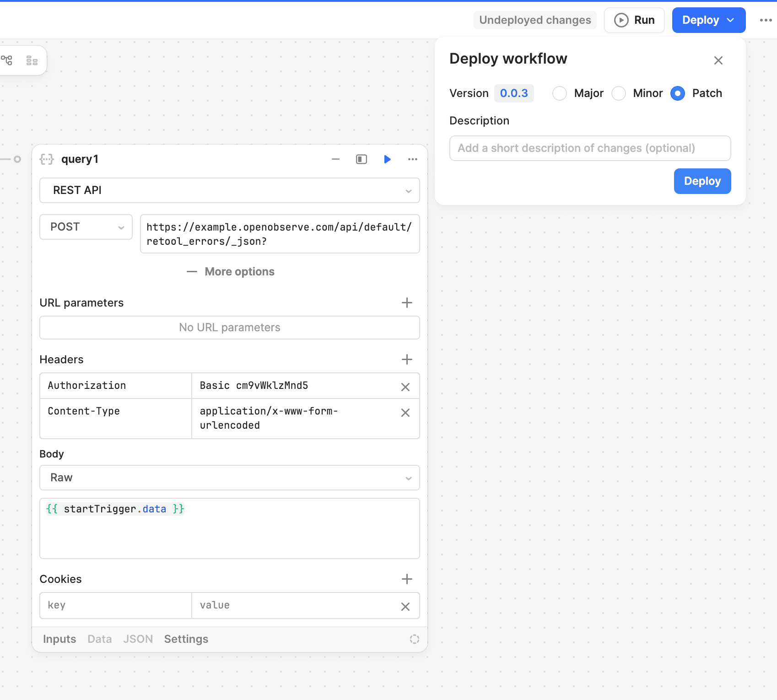Click the Run workflow button
Screen dimensions: 777x700
pyautogui.click(x=634, y=20)
